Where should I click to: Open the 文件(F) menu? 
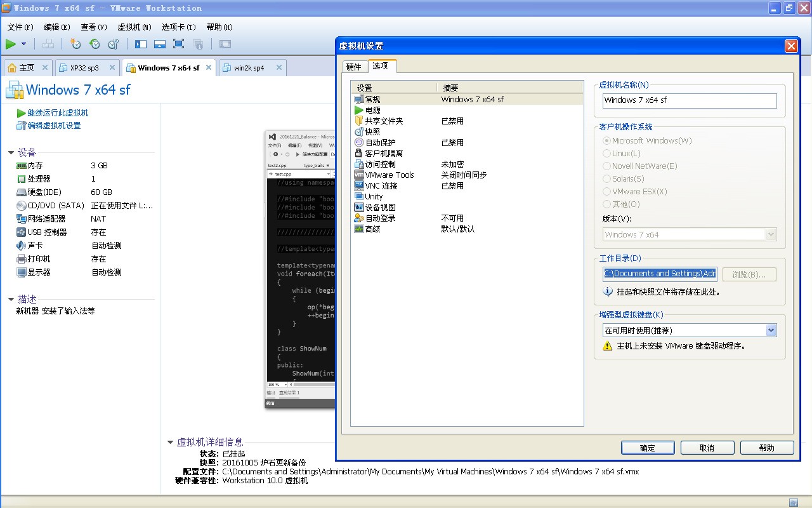coord(20,27)
